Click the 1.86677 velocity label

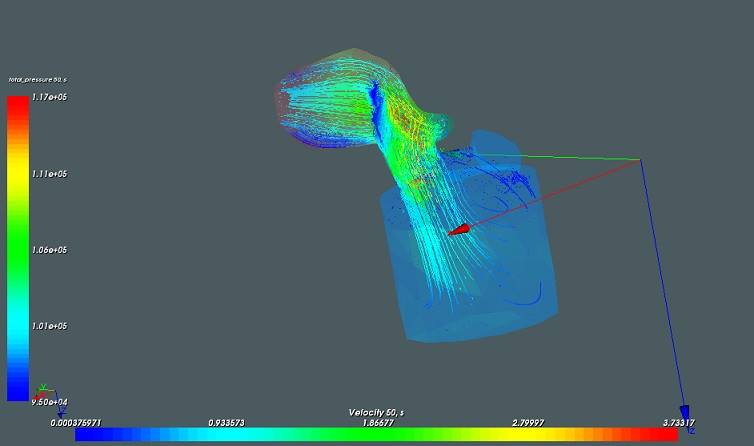[x=377, y=423]
